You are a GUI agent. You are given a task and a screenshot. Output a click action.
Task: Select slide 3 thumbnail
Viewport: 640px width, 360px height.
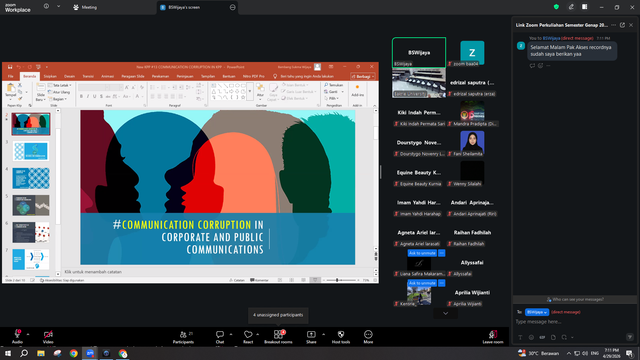[31, 151]
